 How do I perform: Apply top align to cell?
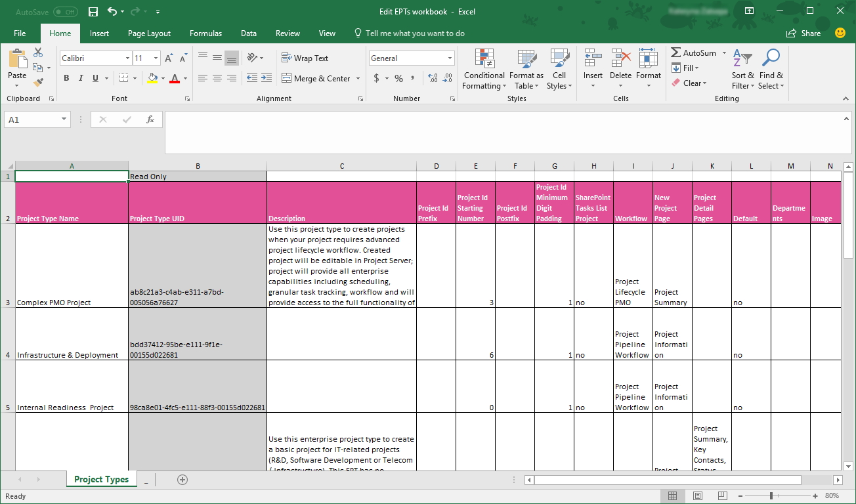(203, 58)
